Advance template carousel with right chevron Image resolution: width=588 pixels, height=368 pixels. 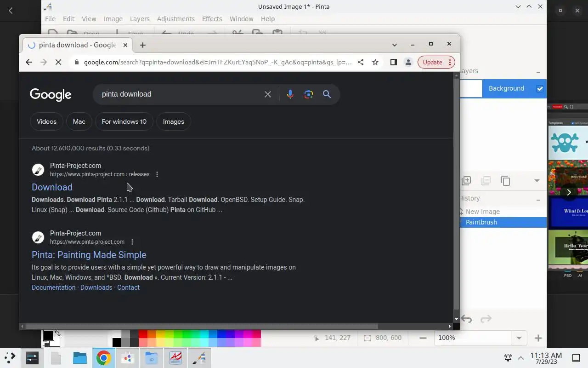[569, 192]
